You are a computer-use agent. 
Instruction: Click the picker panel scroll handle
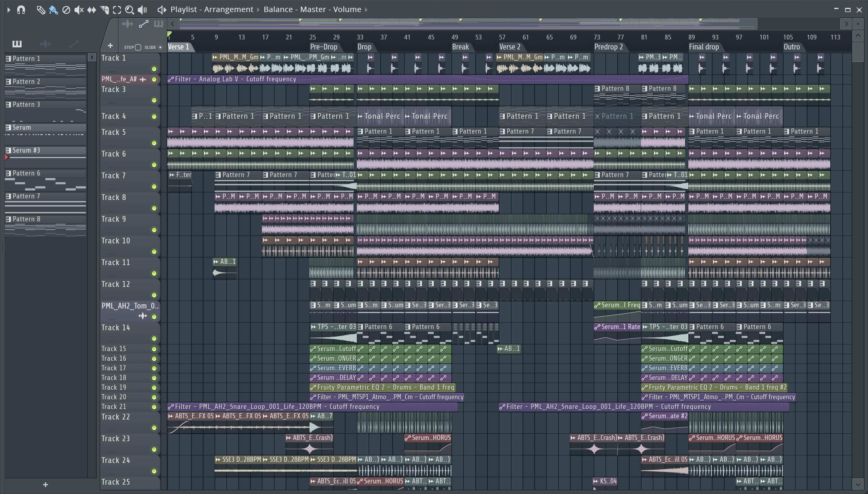pos(92,57)
